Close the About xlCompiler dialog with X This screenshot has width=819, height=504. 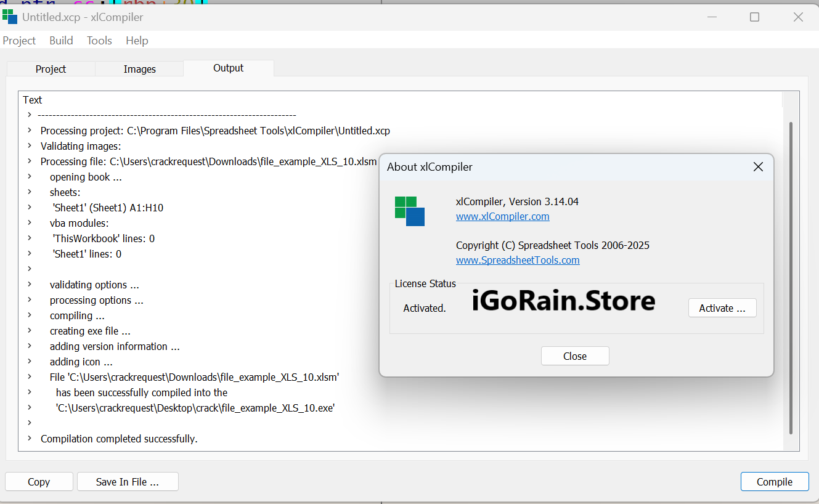point(758,167)
